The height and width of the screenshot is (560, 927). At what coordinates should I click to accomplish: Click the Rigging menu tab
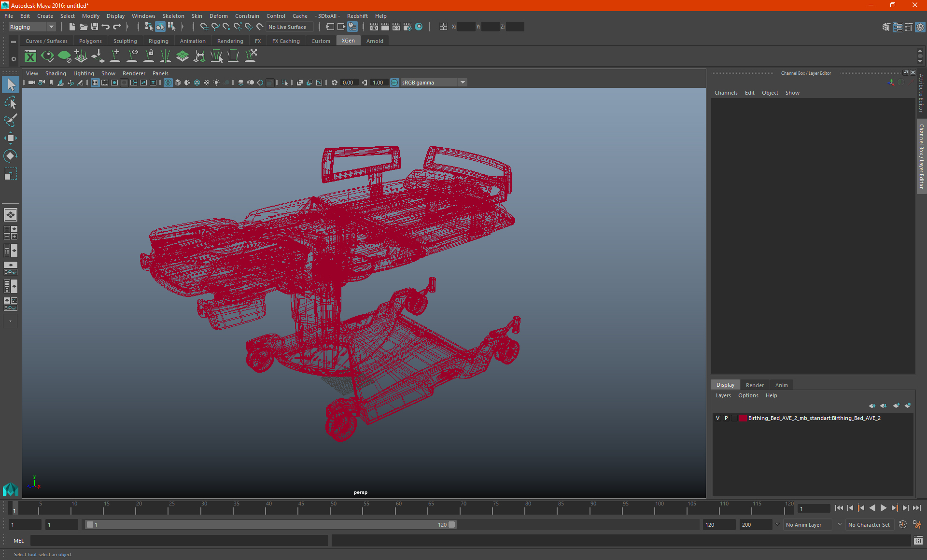point(157,41)
